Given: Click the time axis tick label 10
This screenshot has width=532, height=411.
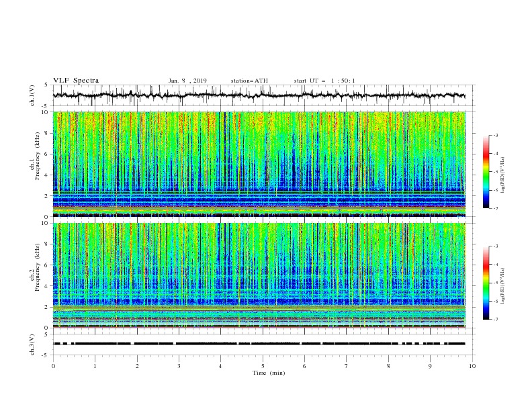Looking at the screenshot, I should tap(472, 366).
